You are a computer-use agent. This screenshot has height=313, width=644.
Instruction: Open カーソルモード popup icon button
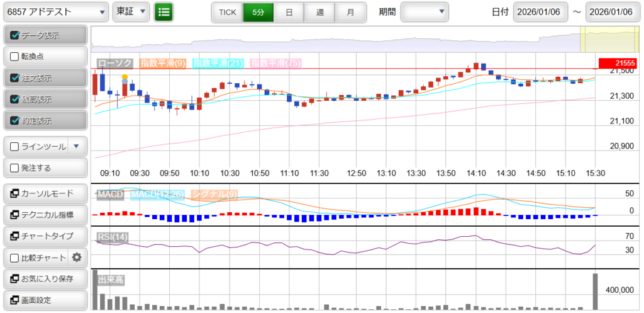13,193
